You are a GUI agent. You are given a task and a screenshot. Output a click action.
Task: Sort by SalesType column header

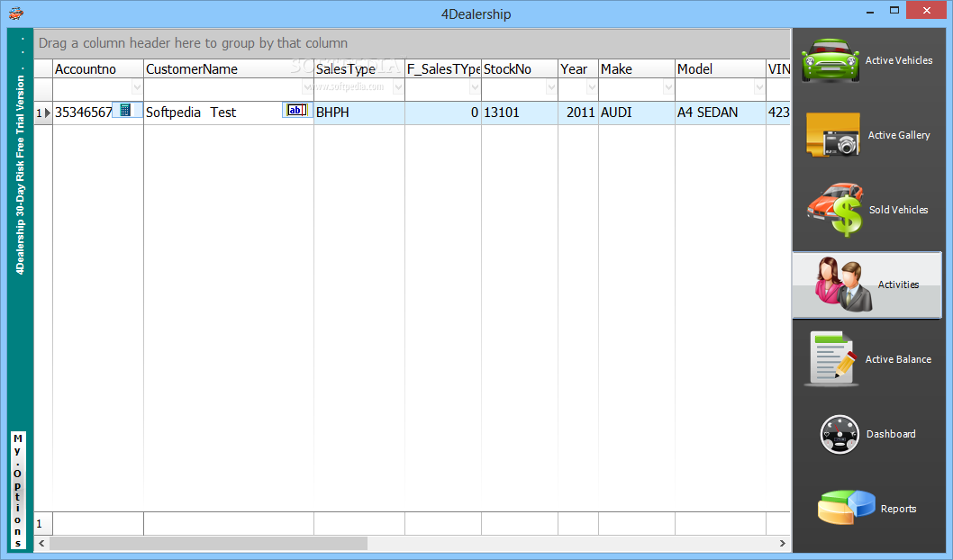pos(359,68)
